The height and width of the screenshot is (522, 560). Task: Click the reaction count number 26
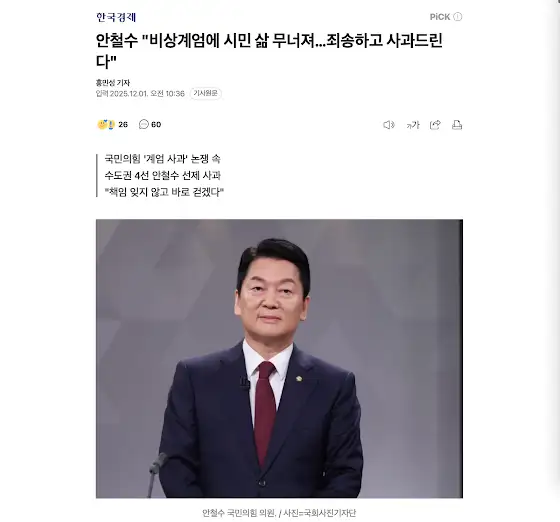123,125
